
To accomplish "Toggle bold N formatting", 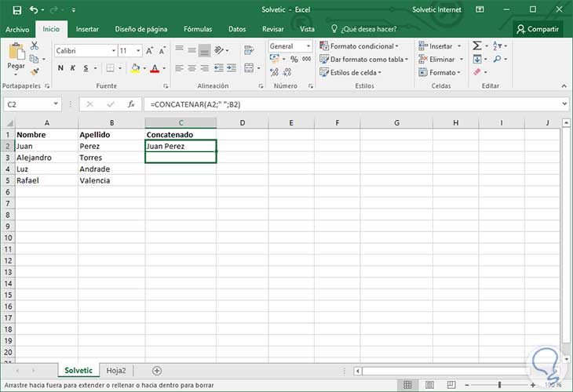I will click(60, 68).
